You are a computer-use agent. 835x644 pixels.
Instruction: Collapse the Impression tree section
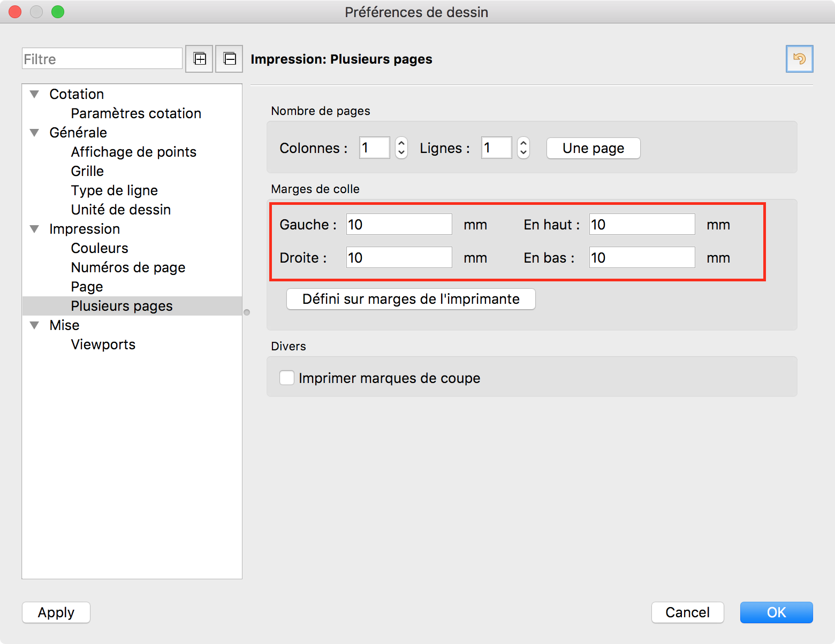pyautogui.click(x=35, y=229)
